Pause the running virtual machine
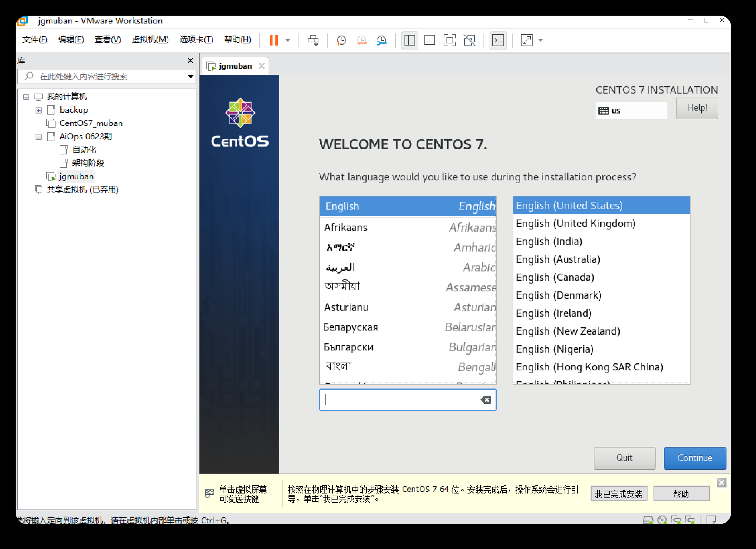756x549 pixels. (274, 40)
